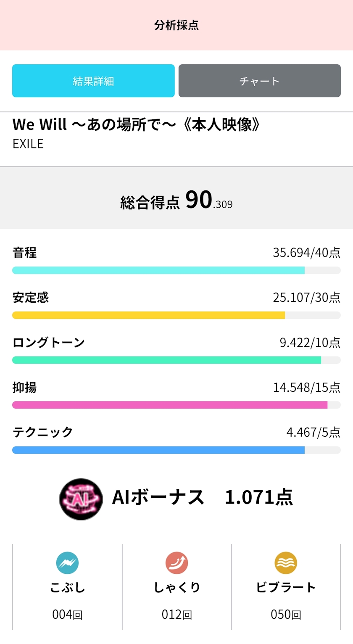This screenshot has width=353, height=644.
Task: Select the song title We Will
Action: [137, 125]
